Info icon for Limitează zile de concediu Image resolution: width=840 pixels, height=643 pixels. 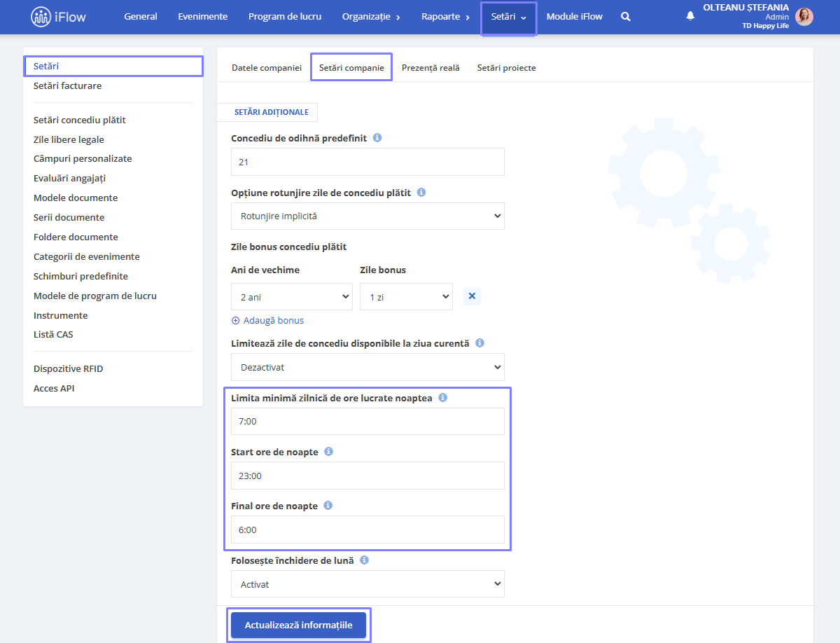[x=479, y=343]
